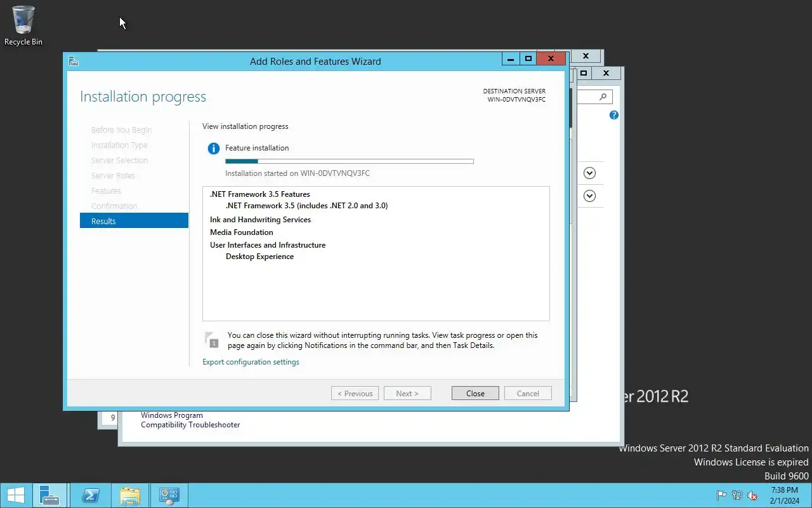Select the Confirmation step in the sidebar
This screenshot has height=508, width=812.
[114, 206]
